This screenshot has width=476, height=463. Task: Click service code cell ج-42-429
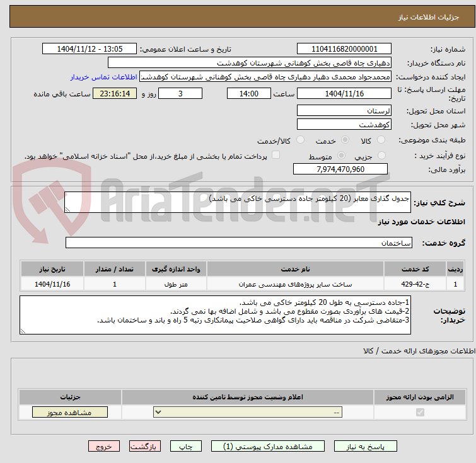pos(415,284)
